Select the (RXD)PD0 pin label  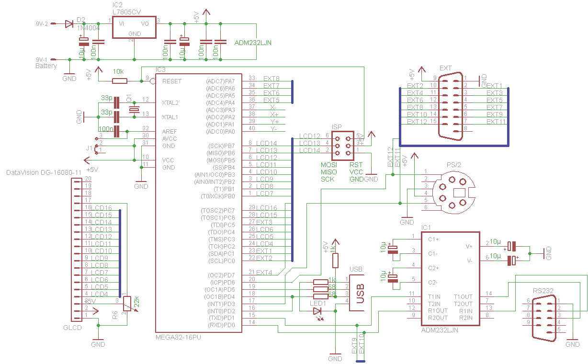tap(221, 325)
